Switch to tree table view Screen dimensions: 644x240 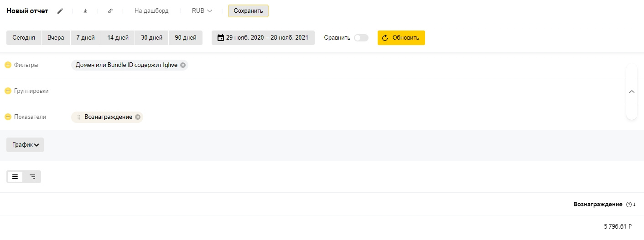pyautogui.click(x=32, y=177)
